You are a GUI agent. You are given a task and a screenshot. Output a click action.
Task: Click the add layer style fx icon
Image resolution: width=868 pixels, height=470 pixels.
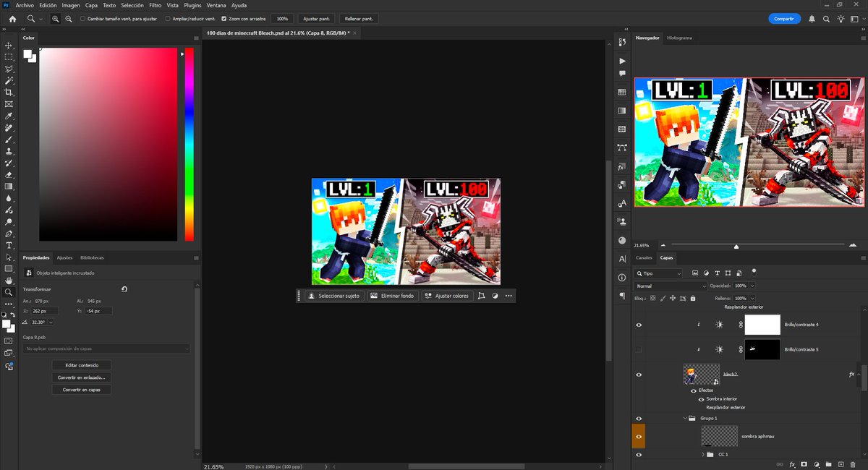[x=792, y=463]
